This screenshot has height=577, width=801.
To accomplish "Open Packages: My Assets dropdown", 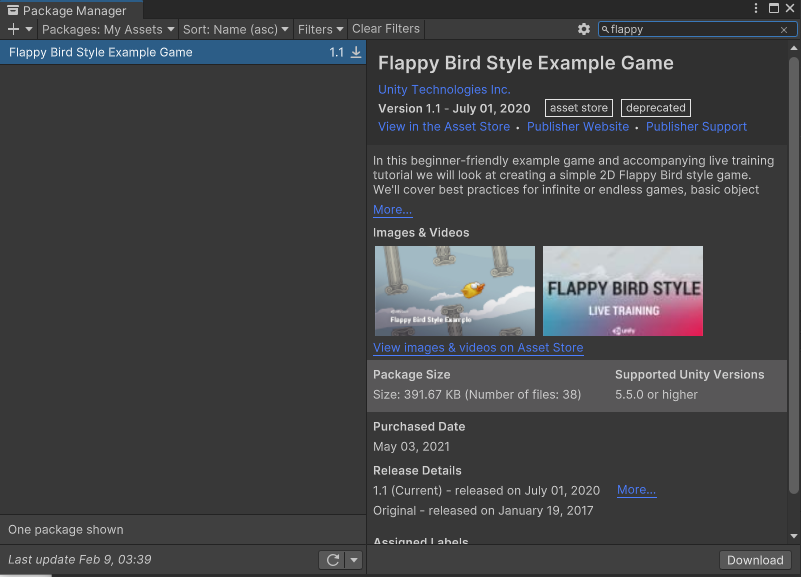I will (x=108, y=30).
